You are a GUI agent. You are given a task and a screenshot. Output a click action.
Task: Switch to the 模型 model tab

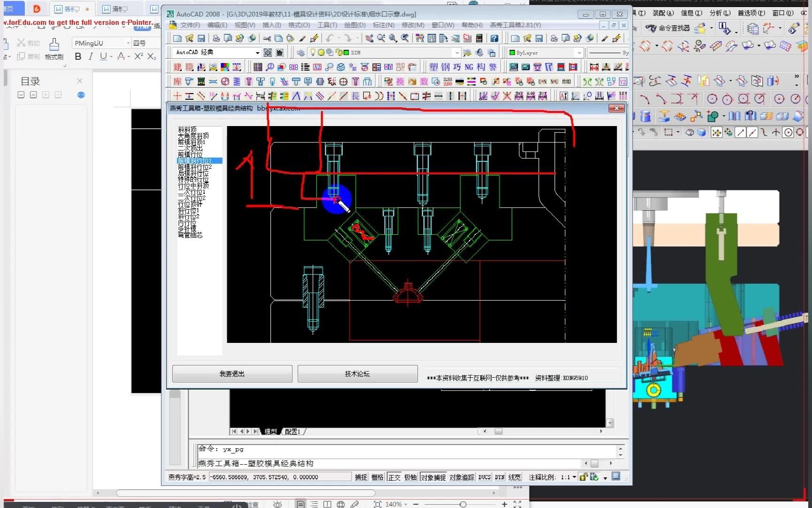(x=271, y=431)
